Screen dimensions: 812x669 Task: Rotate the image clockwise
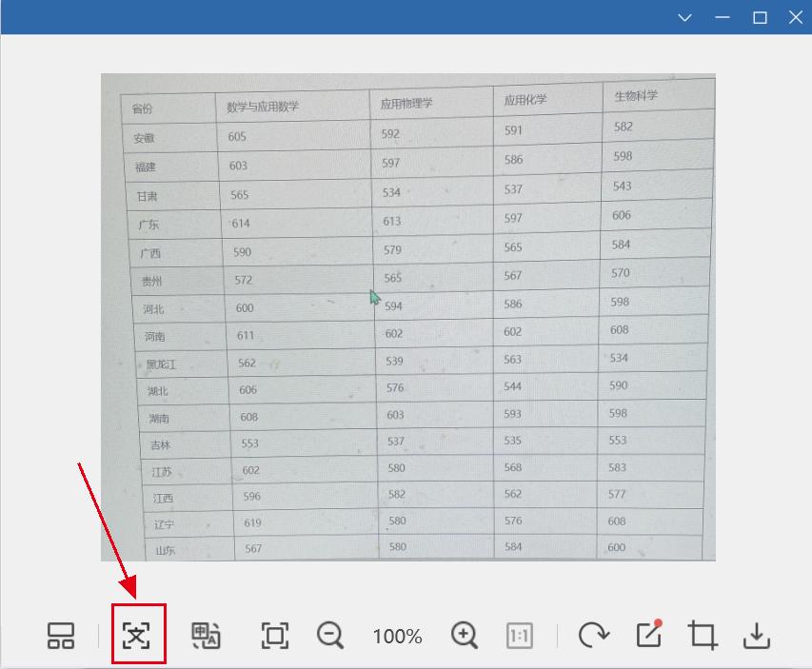pos(593,636)
